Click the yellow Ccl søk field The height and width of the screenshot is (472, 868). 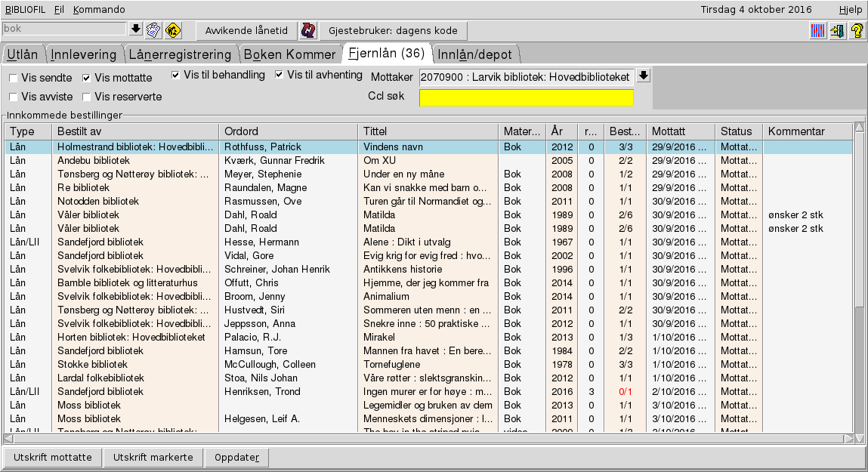tap(527, 98)
